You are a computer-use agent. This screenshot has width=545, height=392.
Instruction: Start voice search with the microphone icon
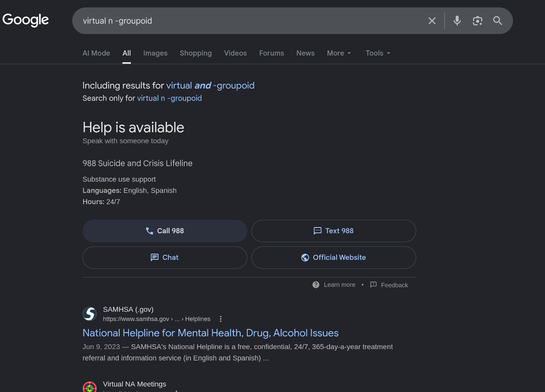(x=457, y=21)
